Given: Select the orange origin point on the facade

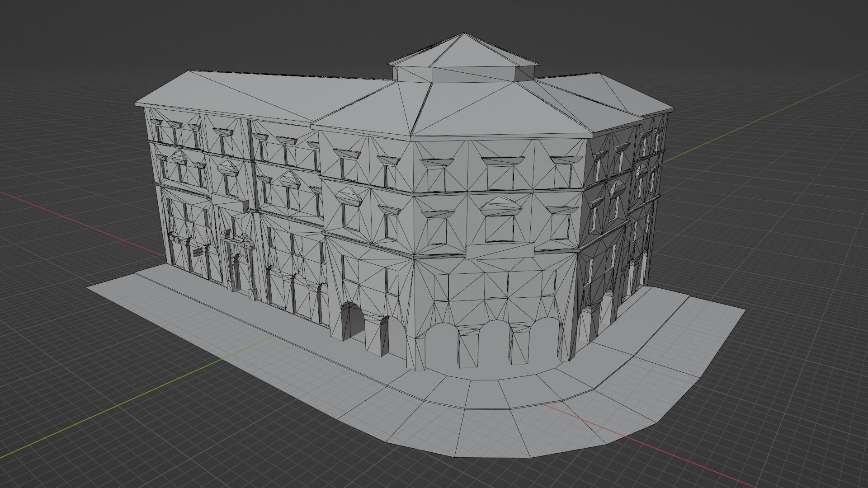Looking at the screenshot, I should [x=208, y=228].
